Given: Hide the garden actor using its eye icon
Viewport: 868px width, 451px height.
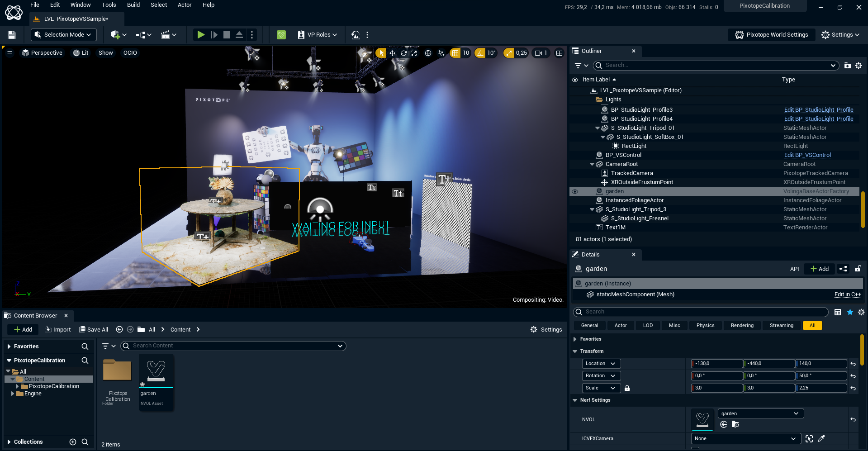Looking at the screenshot, I should click(575, 191).
